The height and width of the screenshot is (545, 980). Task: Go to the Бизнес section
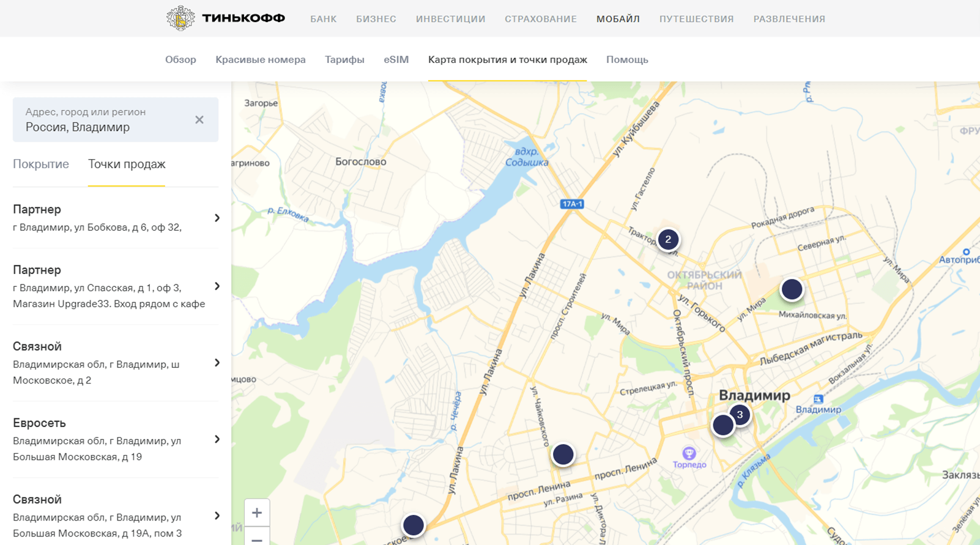pos(376,19)
